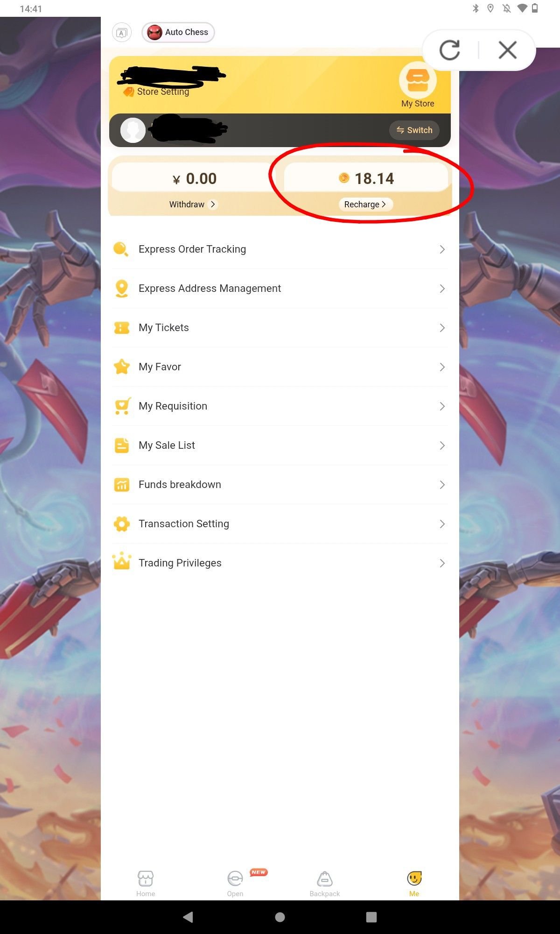Go to the Home tab
Image resolution: width=560 pixels, height=934 pixels.
click(x=146, y=884)
